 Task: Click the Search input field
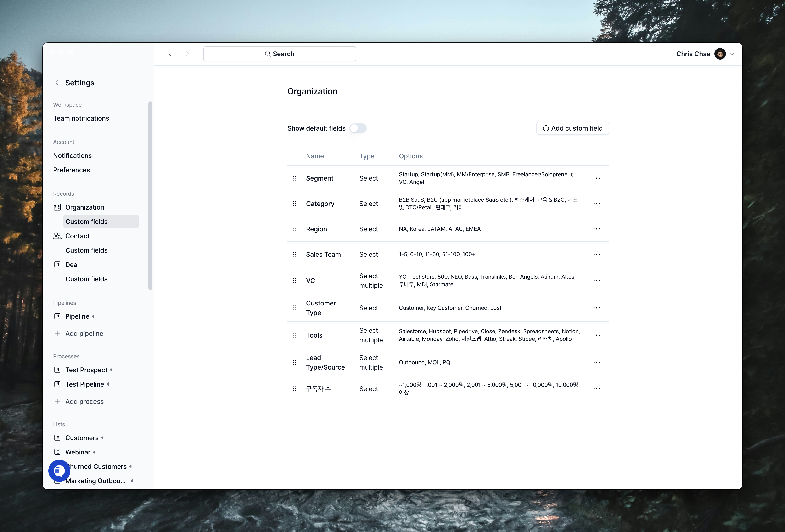tap(279, 54)
